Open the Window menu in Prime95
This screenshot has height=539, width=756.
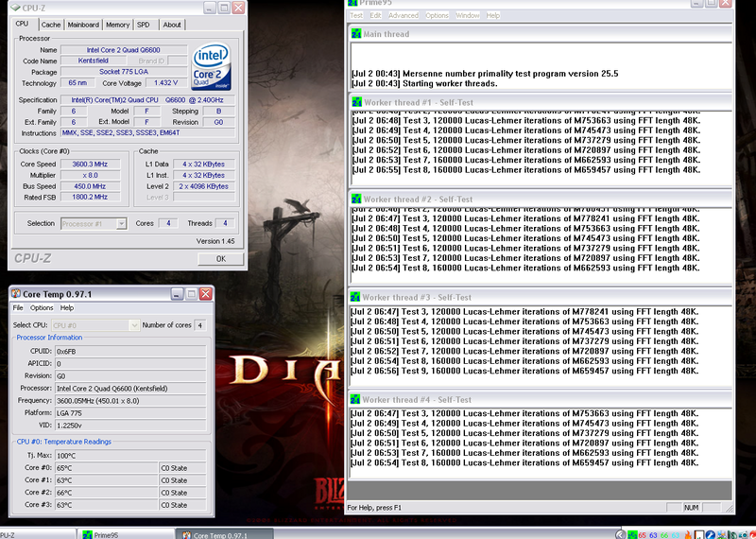point(468,15)
